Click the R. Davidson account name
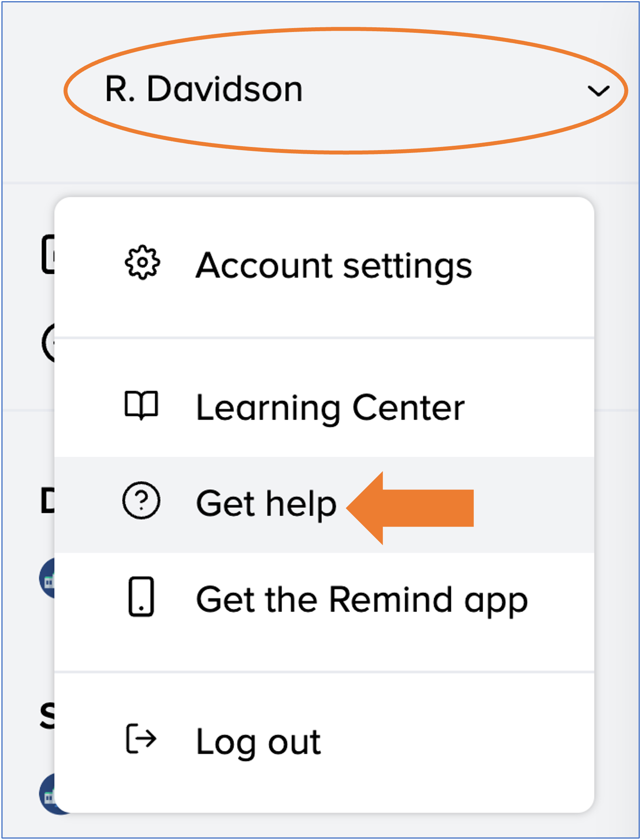The image size is (641, 840). [x=204, y=89]
